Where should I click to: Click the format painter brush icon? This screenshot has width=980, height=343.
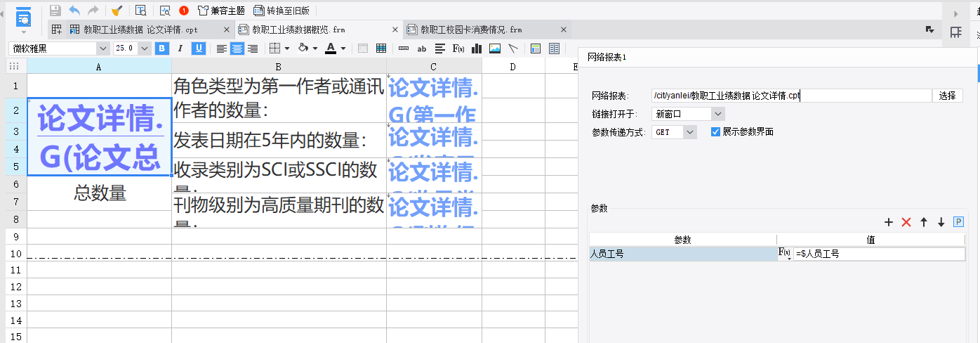pos(117,11)
